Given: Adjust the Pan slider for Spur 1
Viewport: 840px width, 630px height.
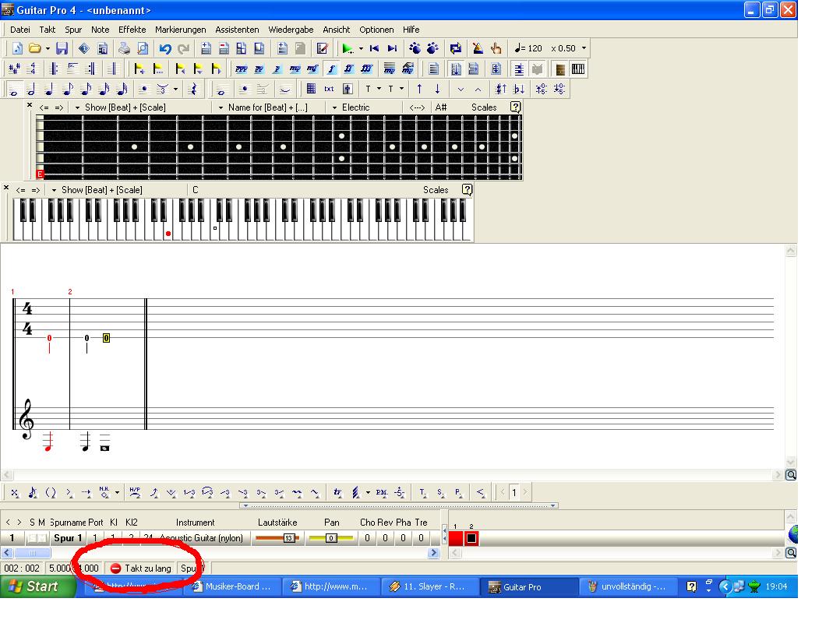Looking at the screenshot, I should point(331,538).
